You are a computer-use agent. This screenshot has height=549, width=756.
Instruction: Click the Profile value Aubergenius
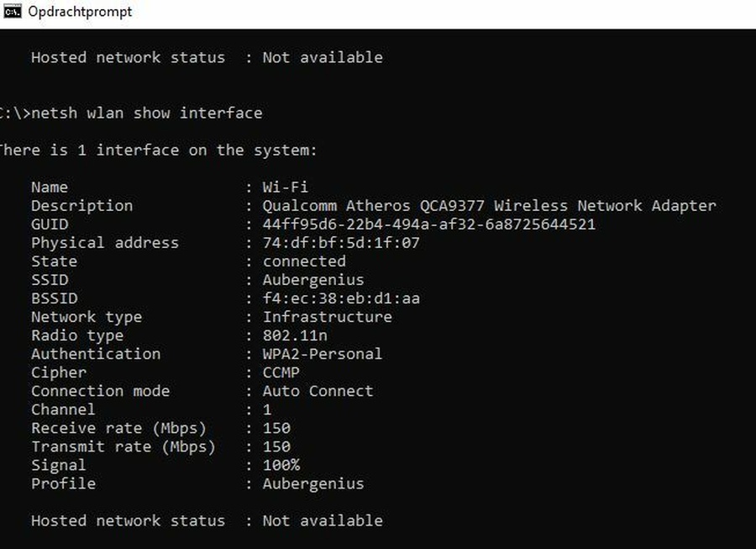tap(313, 483)
